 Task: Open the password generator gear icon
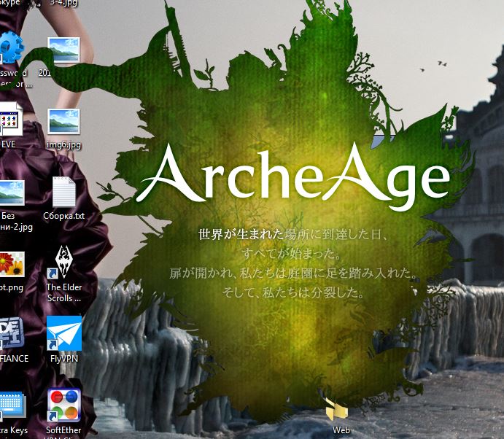[11, 47]
